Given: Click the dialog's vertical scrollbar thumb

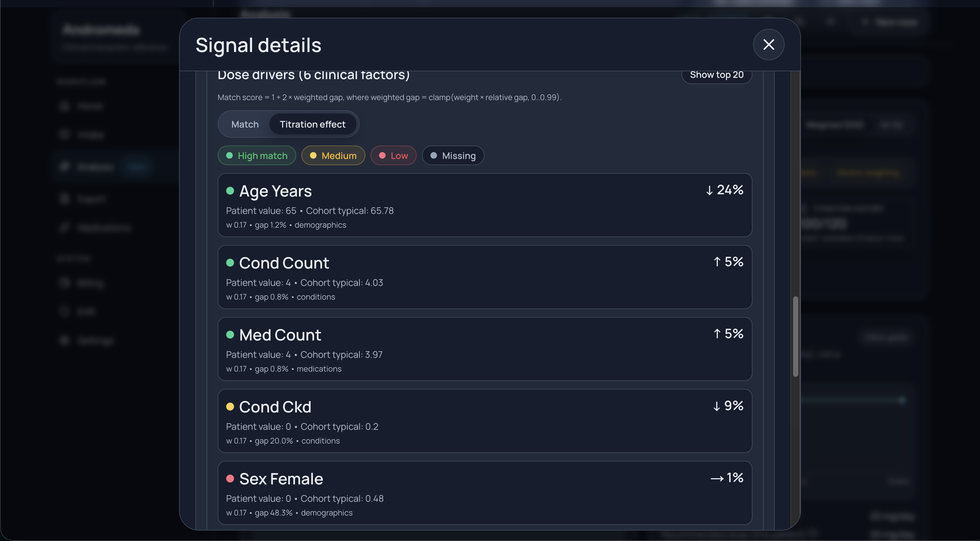Looking at the screenshot, I should (x=795, y=337).
